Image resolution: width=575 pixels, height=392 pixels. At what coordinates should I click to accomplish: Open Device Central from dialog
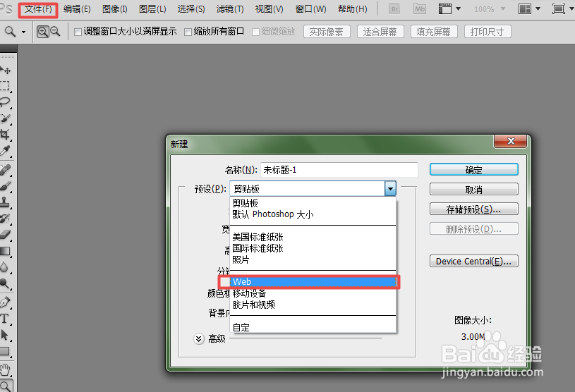474,261
